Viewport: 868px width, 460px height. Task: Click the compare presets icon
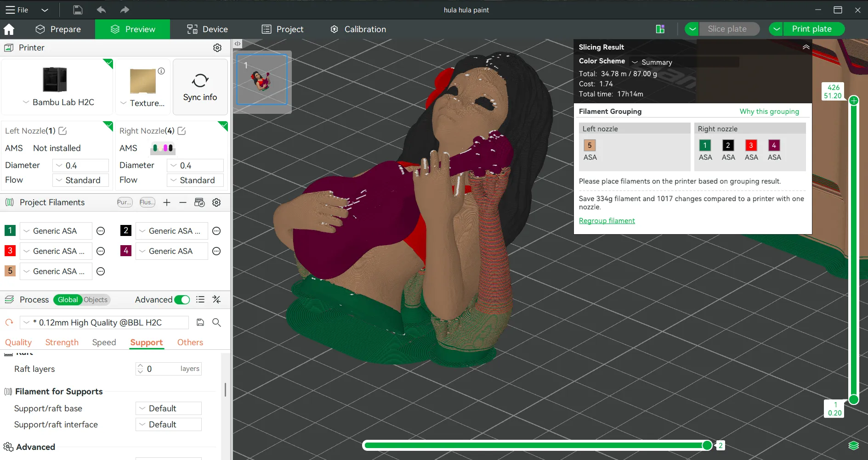[x=216, y=300]
